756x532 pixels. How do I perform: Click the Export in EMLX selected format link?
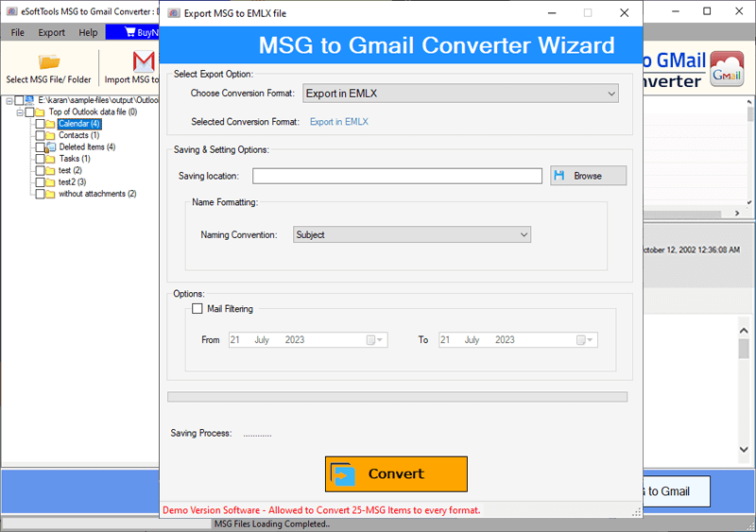[x=339, y=122]
